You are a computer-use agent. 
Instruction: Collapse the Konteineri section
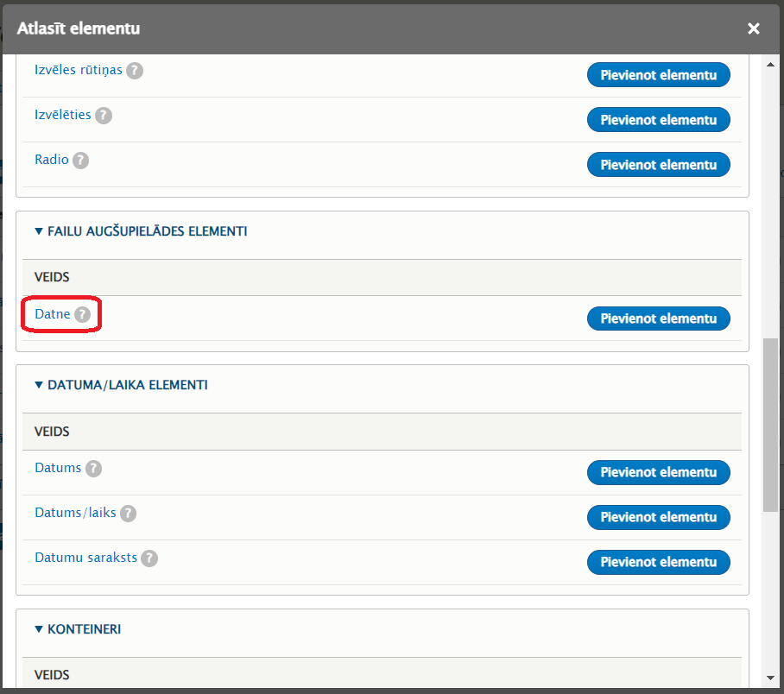(x=78, y=629)
